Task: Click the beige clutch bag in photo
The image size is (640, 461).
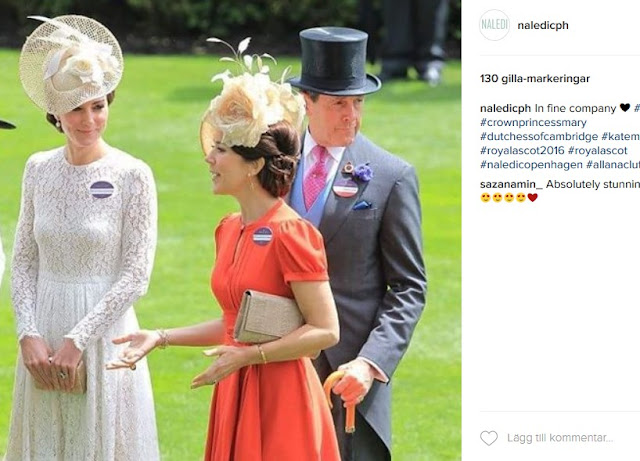Action: [x=268, y=316]
